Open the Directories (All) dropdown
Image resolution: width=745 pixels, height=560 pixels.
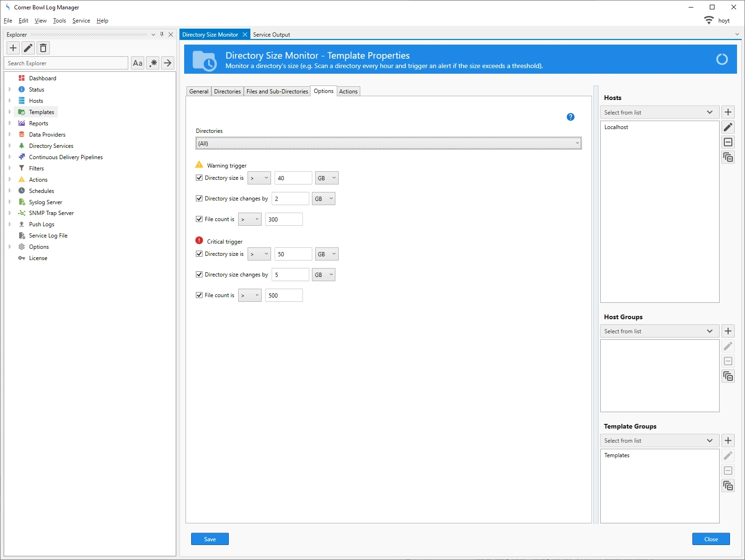(x=388, y=144)
